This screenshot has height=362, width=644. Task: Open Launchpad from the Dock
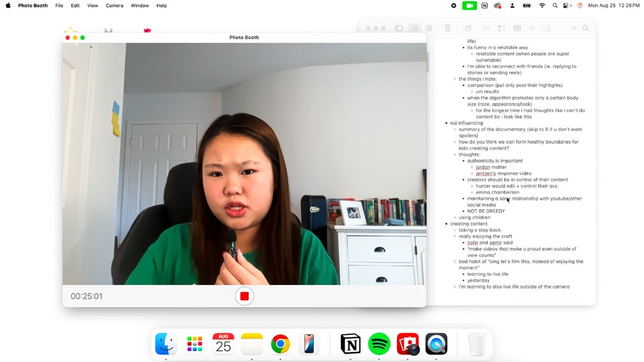coord(195,344)
